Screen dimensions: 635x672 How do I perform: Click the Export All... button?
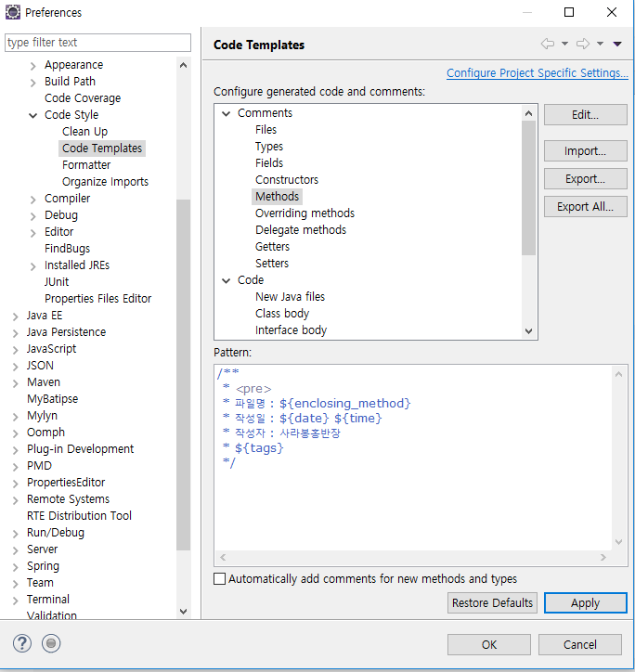click(x=585, y=207)
